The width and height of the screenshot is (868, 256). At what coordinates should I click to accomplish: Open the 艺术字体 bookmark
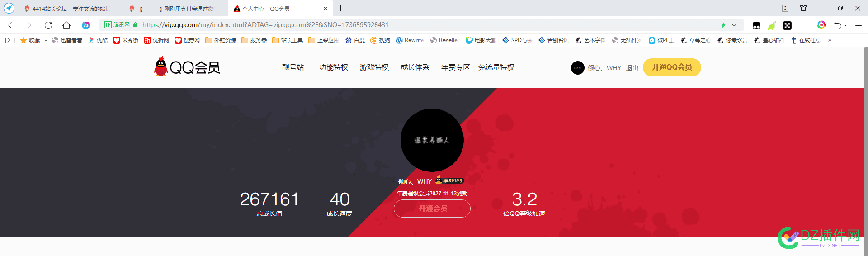click(590, 40)
